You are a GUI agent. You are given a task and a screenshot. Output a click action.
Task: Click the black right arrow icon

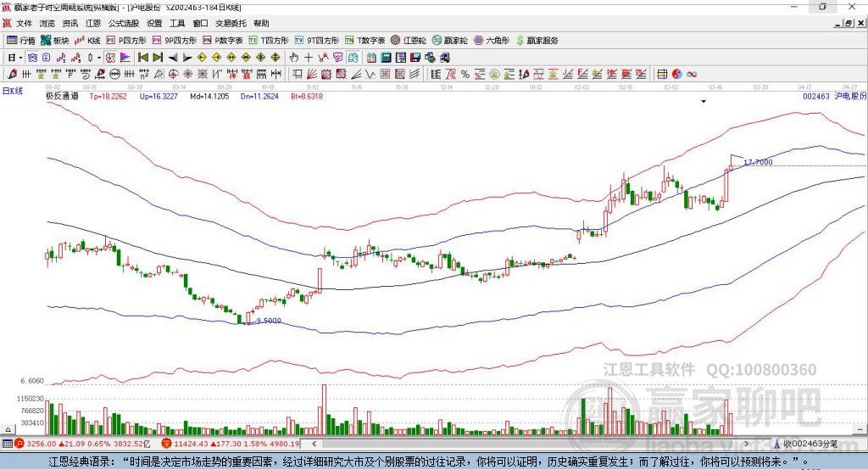tap(187, 58)
